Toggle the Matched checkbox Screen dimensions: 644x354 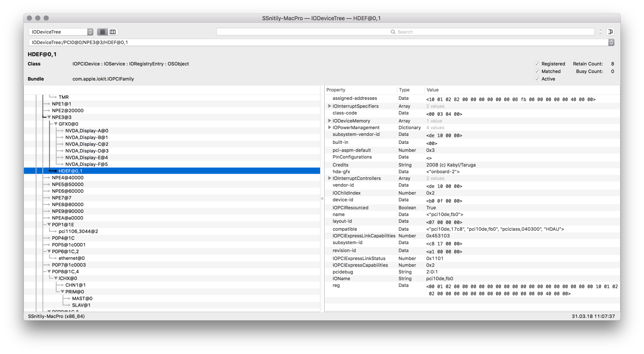537,71
